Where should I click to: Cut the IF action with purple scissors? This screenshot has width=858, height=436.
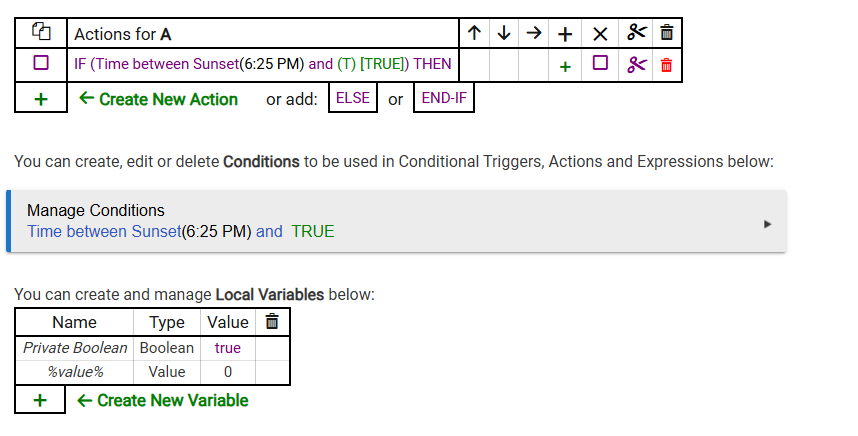pyautogui.click(x=636, y=65)
